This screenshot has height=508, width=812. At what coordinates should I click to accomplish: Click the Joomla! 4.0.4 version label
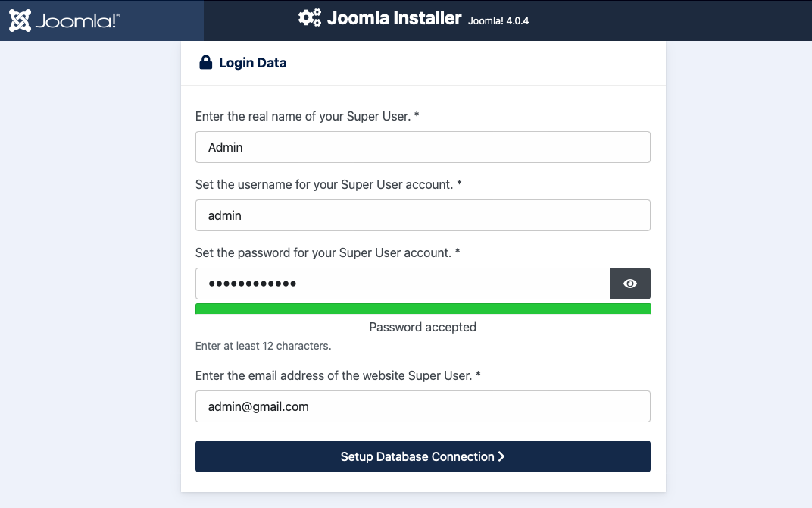(498, 21)
